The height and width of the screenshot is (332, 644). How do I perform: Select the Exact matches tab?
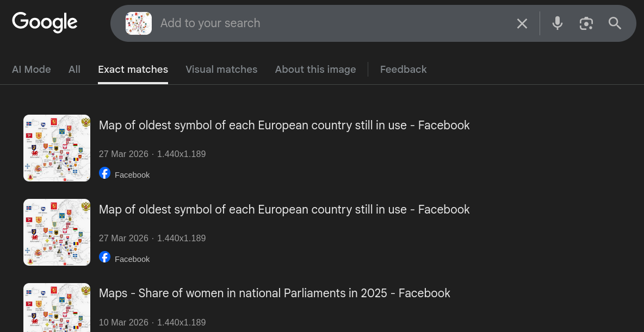pyautogui.click(x=133, y=70)
